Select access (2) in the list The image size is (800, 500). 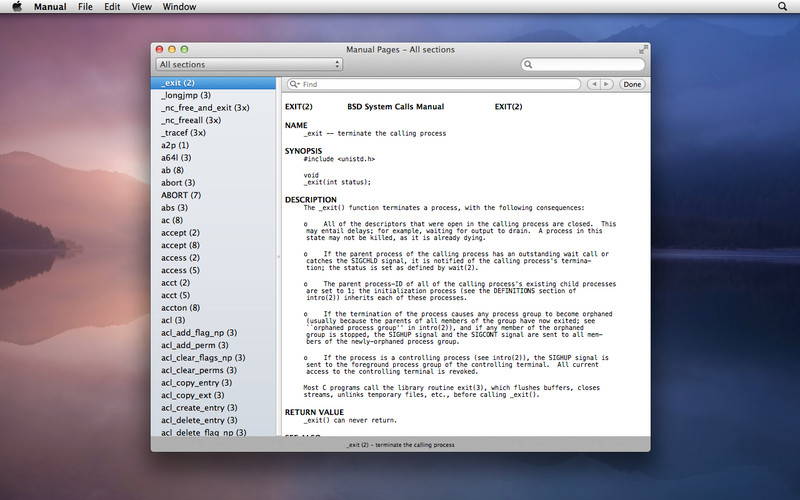213,258
